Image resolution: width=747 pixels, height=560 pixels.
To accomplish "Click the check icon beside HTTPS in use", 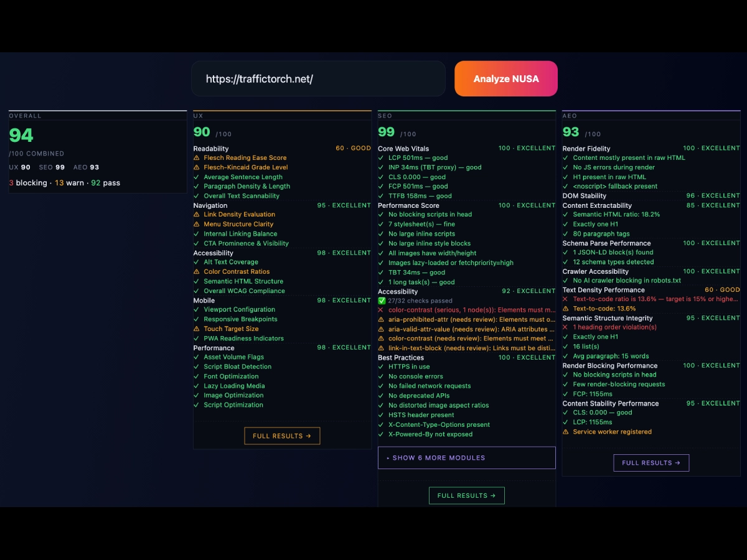I will tap(381, 366).
